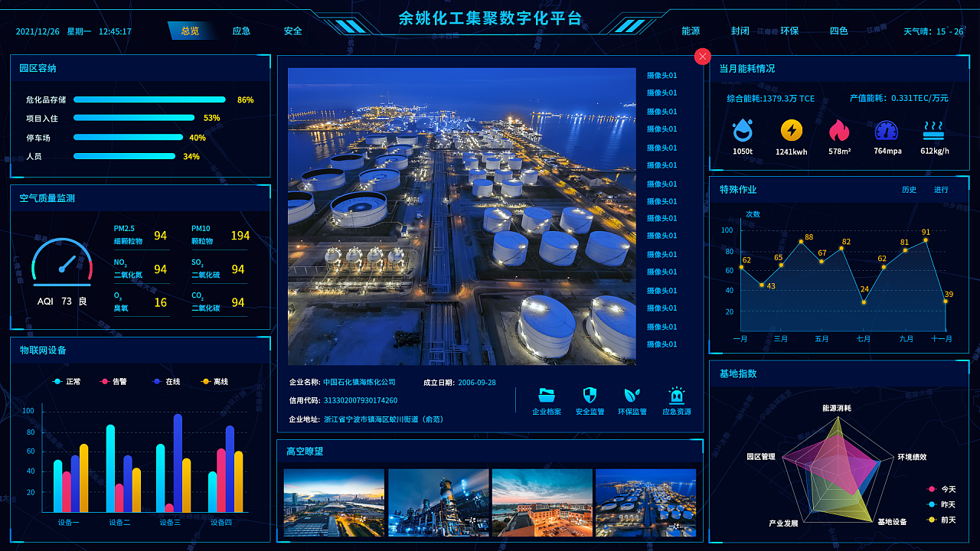This screenshot has width=980, height=551.
Task: Select the gas flame icon
Action: [x=839, y=131]
